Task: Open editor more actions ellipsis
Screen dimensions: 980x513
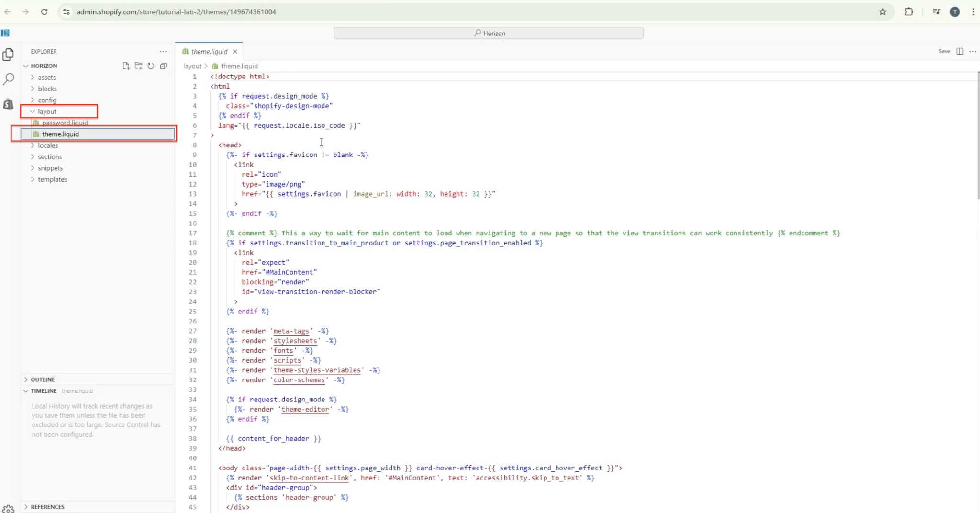Action: coord(973,51)
